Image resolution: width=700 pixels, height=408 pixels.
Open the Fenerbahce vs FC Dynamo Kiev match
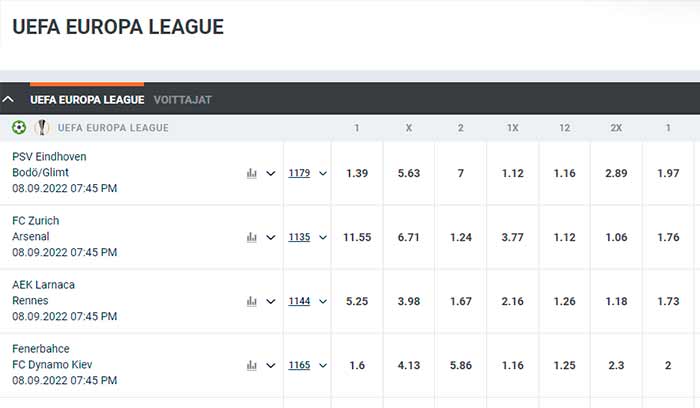65,365
